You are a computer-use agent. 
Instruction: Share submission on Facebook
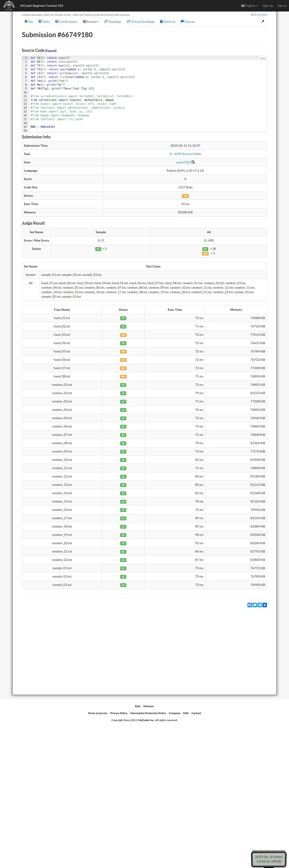pos(250,605)
